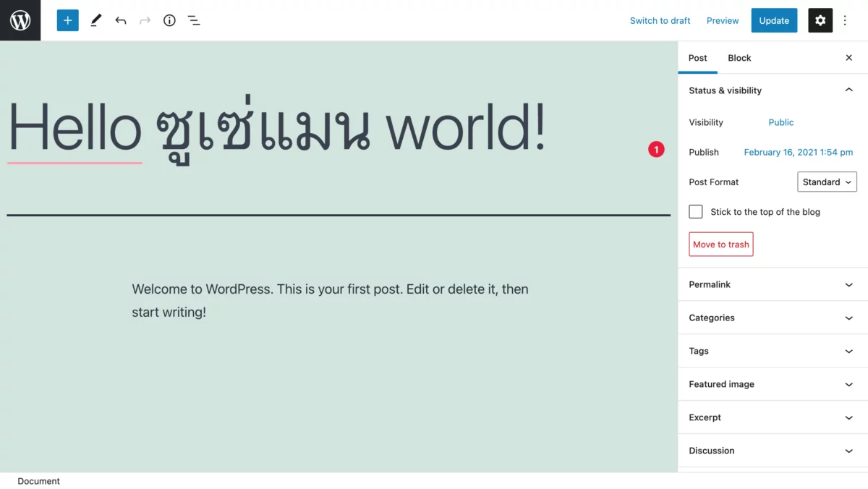Image resolution: width=868 pixels, height=489 pixels.
Task: Toggle the Settings gear sidebar
Action: point(820,20)
